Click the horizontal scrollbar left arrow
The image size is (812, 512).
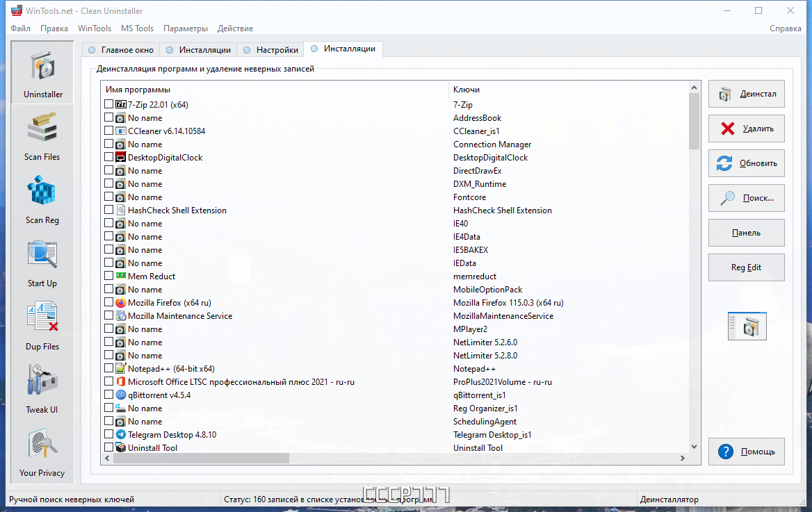click(x=107, y=458)
